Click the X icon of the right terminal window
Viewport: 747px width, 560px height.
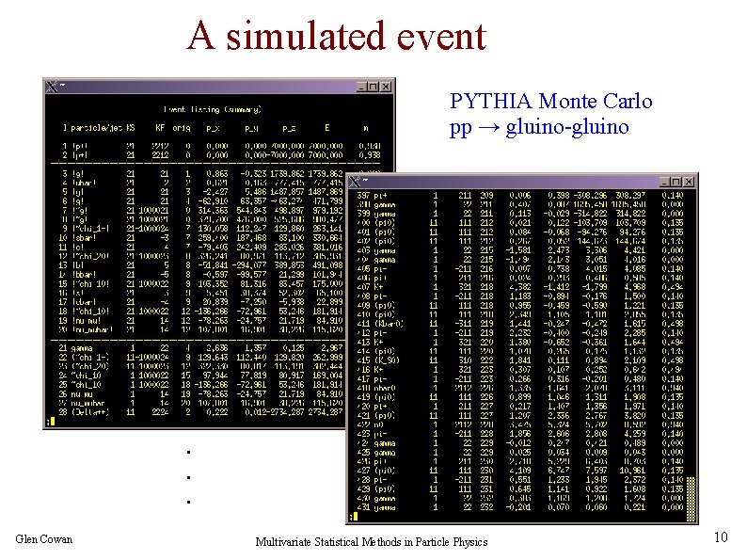[355, 182]
